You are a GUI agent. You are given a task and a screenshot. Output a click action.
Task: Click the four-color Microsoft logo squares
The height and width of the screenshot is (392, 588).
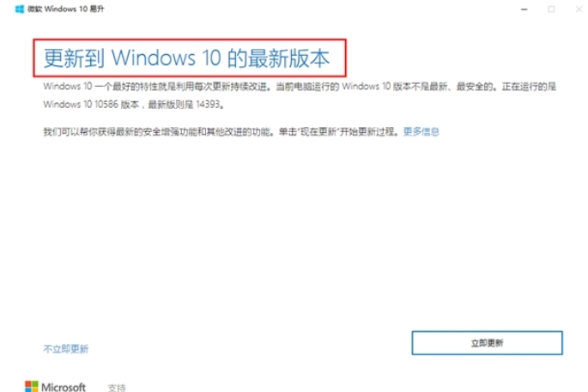coord(32,386)
